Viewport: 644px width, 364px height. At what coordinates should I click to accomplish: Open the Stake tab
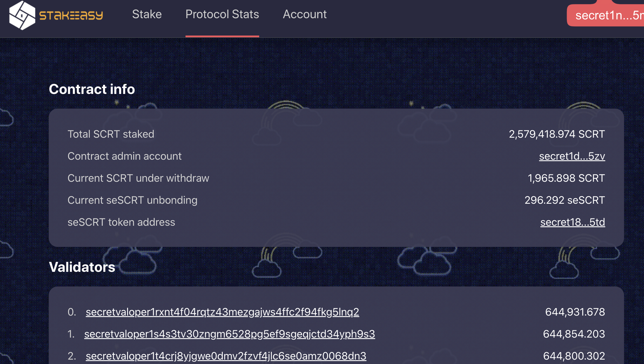(147, 14)
